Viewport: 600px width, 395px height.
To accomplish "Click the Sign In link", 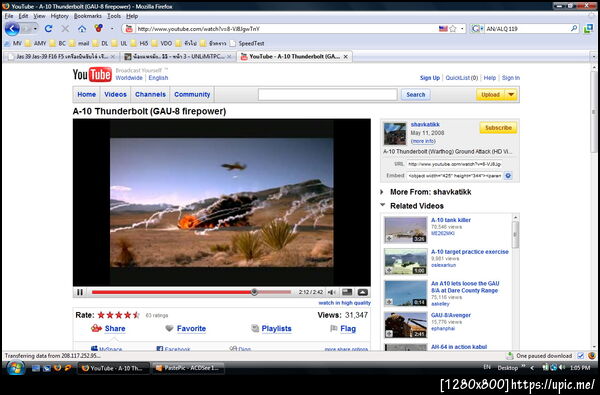I will coord(510,78).
